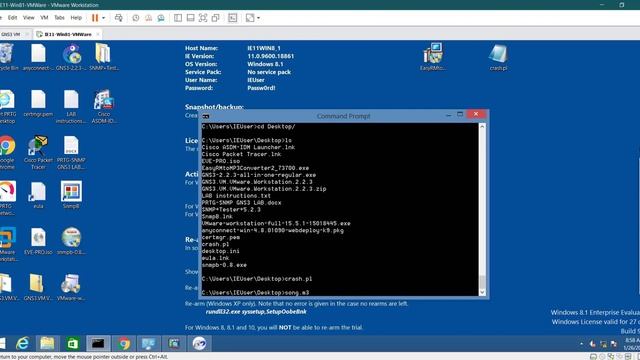
Task: Open the console view toolbar button
Action: click(x=233, y=18)
